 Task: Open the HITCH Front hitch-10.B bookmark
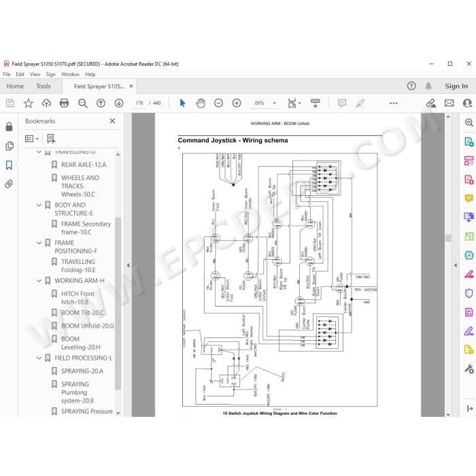pyautogui.click(x=78, y=298)
